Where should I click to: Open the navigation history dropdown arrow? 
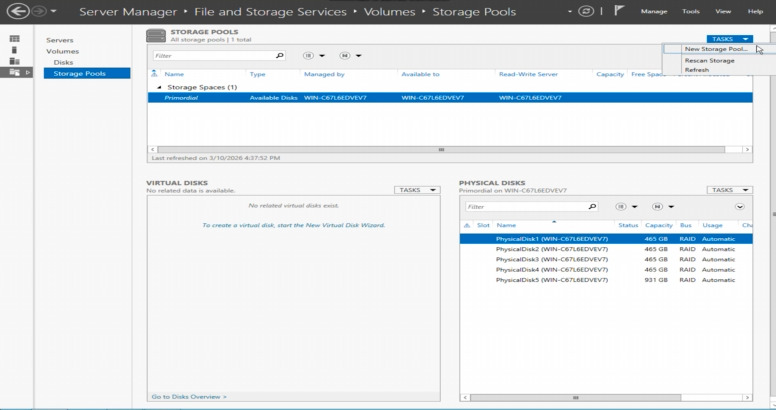point(53,11)
